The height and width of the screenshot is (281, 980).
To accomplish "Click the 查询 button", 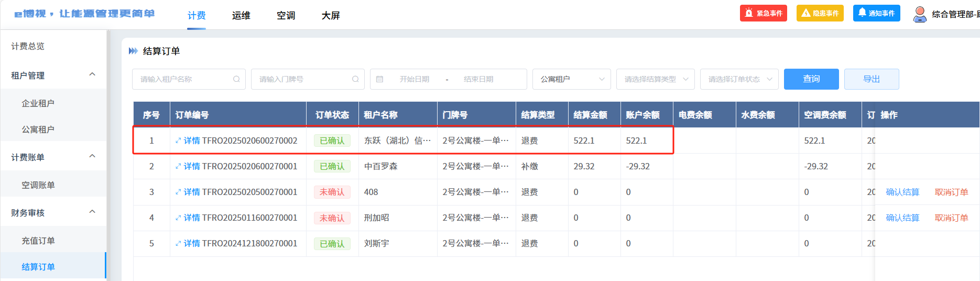I will [x=811, y=79].
